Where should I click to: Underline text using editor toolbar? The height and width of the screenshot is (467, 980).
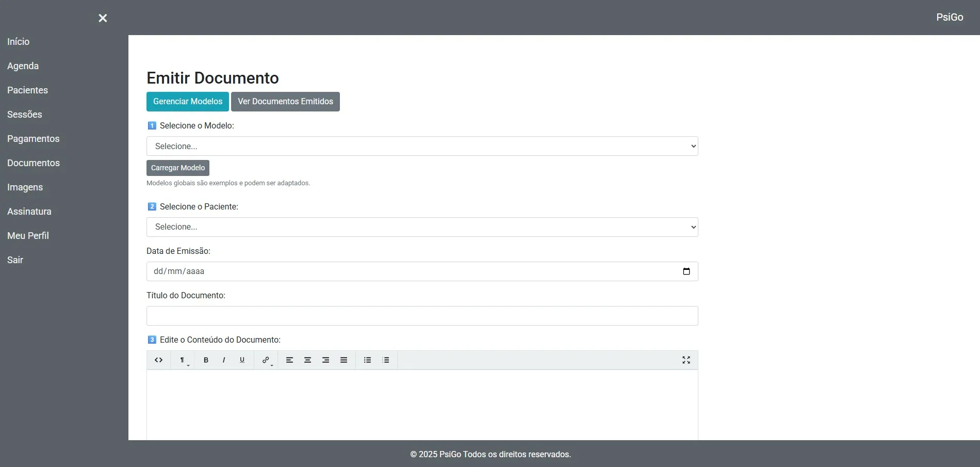click(x=242, y=360)
